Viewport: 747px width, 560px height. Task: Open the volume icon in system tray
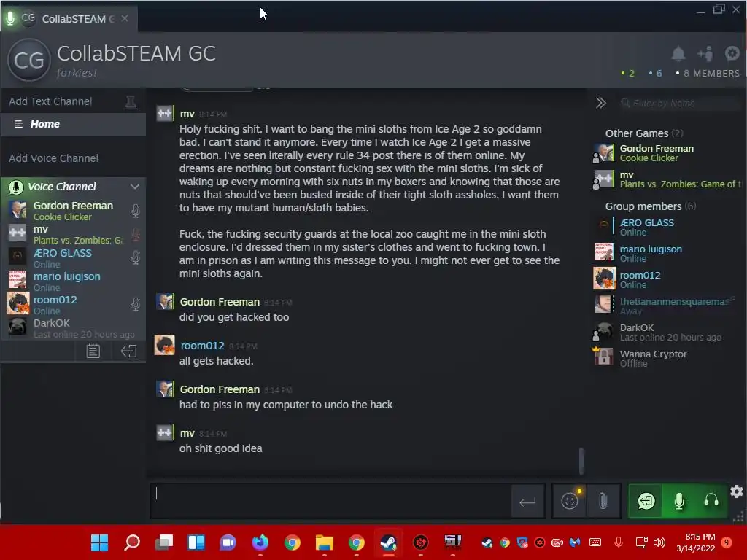coord(659,542)
